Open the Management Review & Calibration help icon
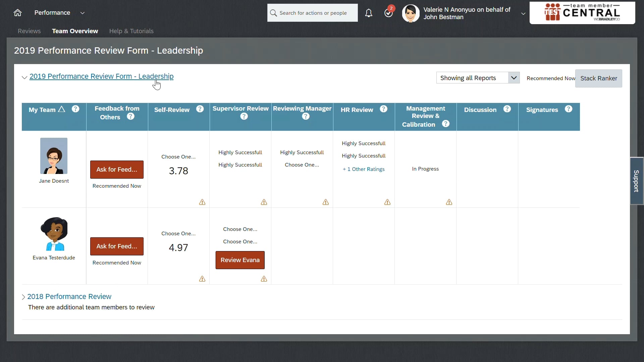Viewport: 644px width, 362px height. point(446,124)
